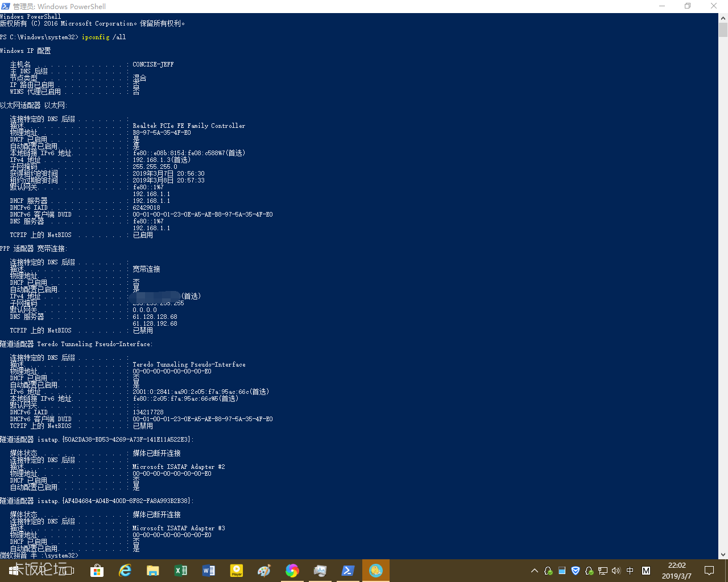The width and height of the screenshot is (728, 582).
Task: Open File Explorer from the taskbar
Action: pyautogui.click(x=153, y=571)
